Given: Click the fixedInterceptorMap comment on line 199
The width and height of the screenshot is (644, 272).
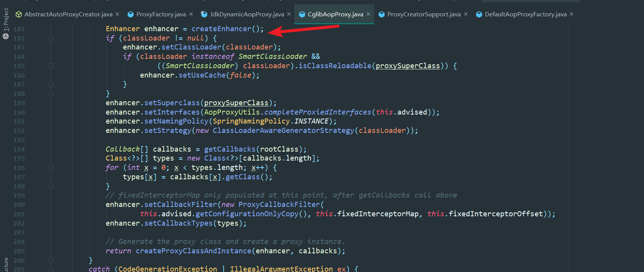Looking at the screenshot, I should [281, 195].
